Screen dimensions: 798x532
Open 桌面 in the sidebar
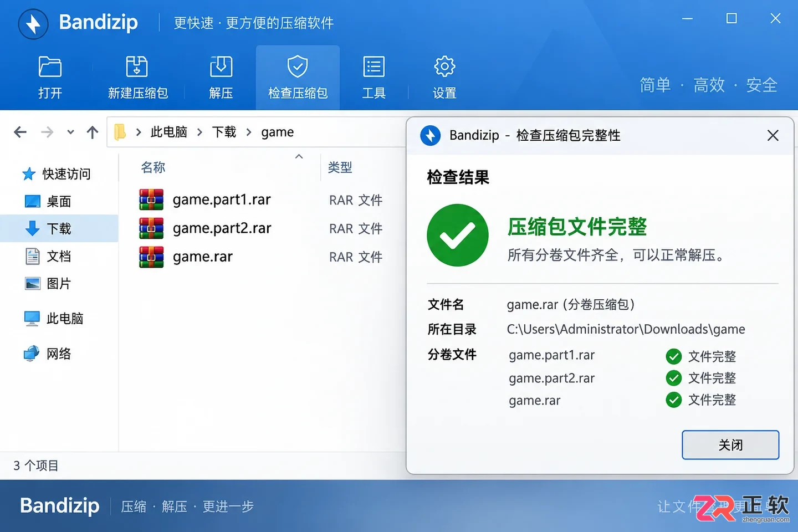[48, 201]
